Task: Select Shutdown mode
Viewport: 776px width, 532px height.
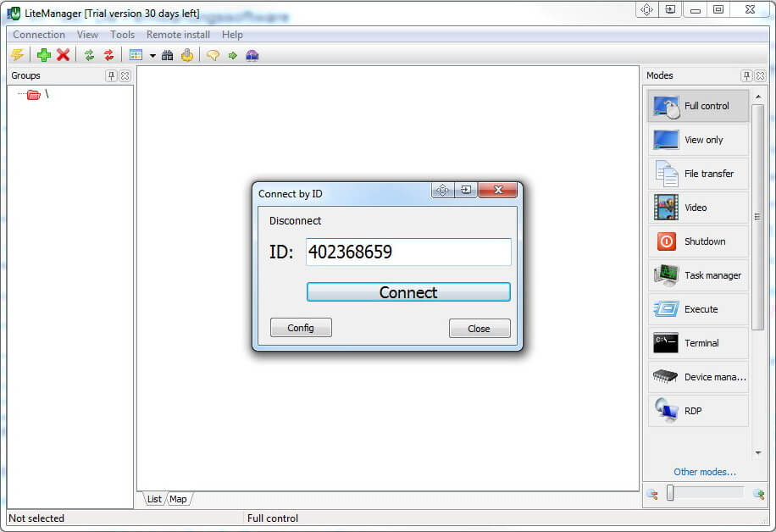Action: coord(698,241)
